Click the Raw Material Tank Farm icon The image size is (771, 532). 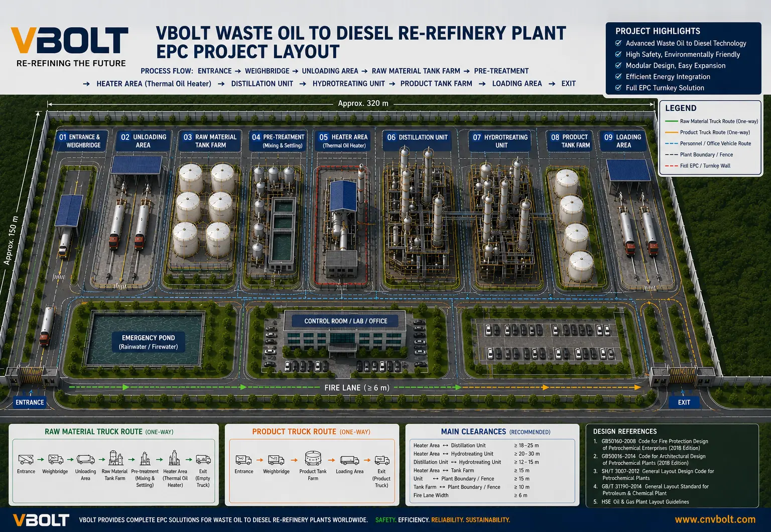tap(115, 458)
